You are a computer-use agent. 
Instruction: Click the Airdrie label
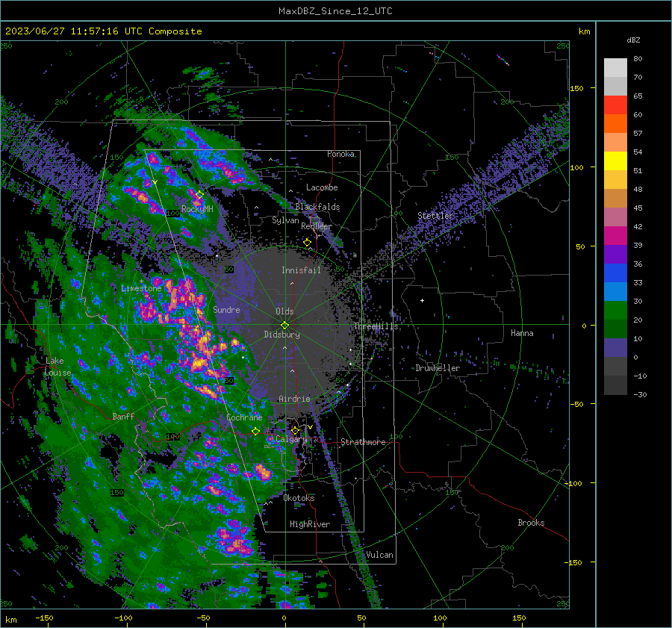coord(294,399)
